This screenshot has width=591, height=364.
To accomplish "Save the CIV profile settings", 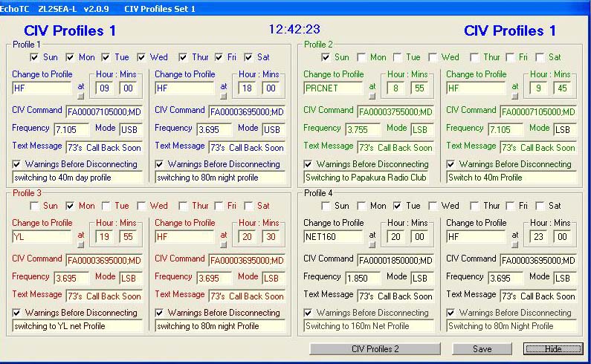I will tap(482, 349).
